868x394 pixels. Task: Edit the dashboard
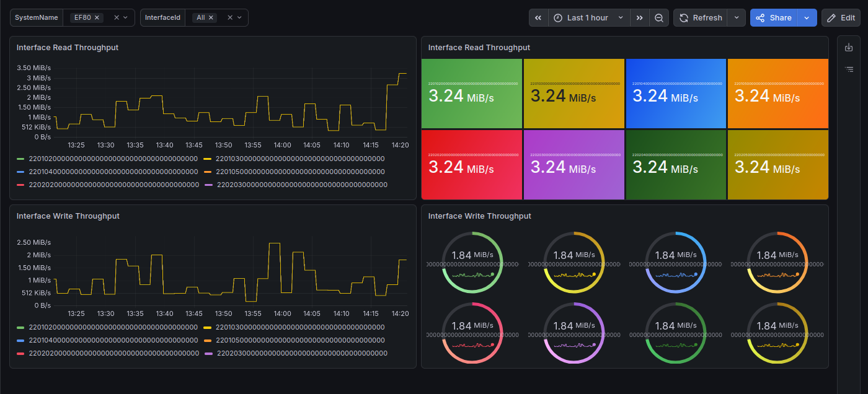pyautogui.click(x=841, y=18)
